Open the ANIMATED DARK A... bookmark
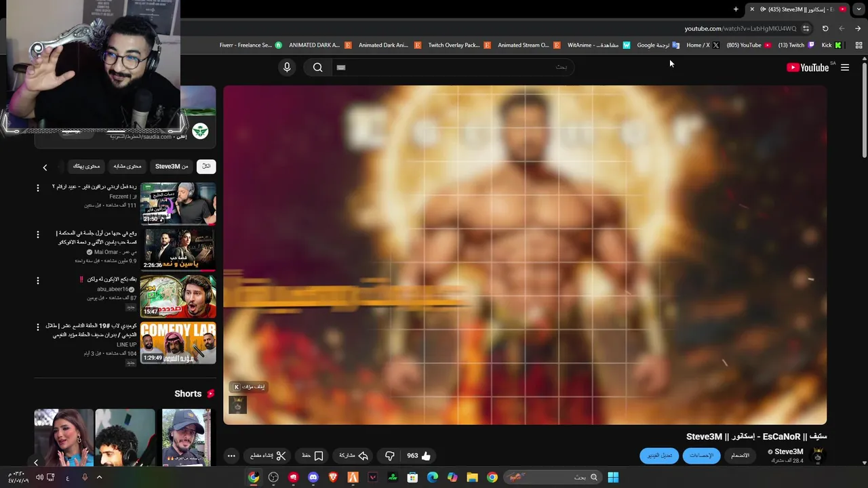The height and width of the screenshot is (488, 868). pos(320,45)
